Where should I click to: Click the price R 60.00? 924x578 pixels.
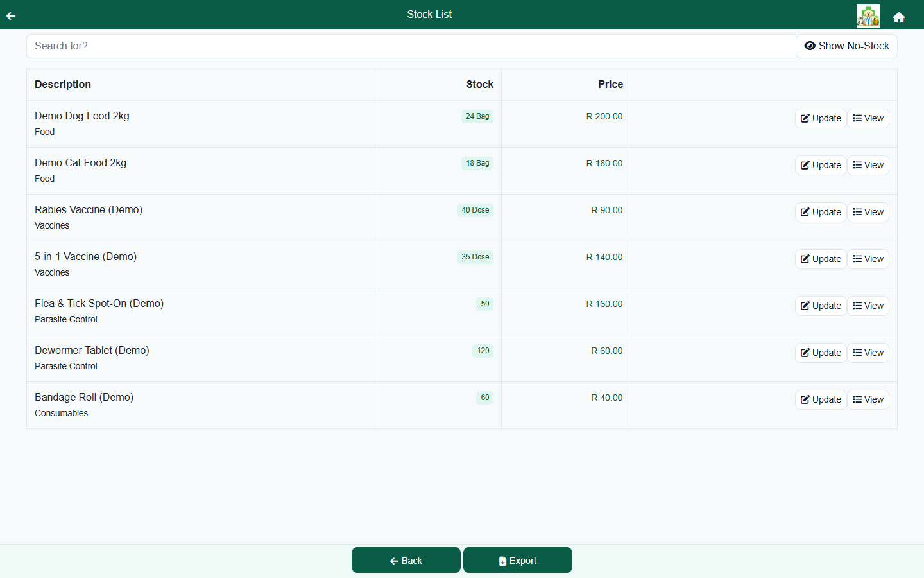click(607, 351)
